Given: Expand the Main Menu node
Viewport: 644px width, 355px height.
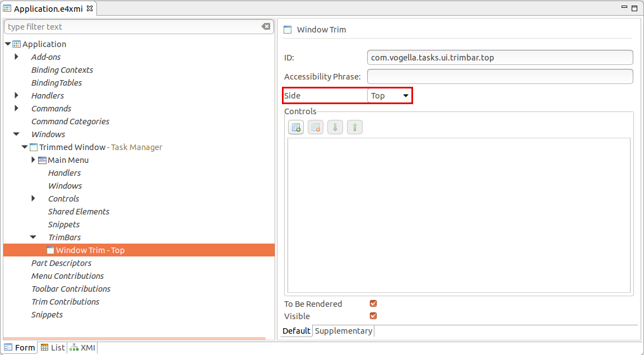Looking at the screenshot, I should coord(33,160).
